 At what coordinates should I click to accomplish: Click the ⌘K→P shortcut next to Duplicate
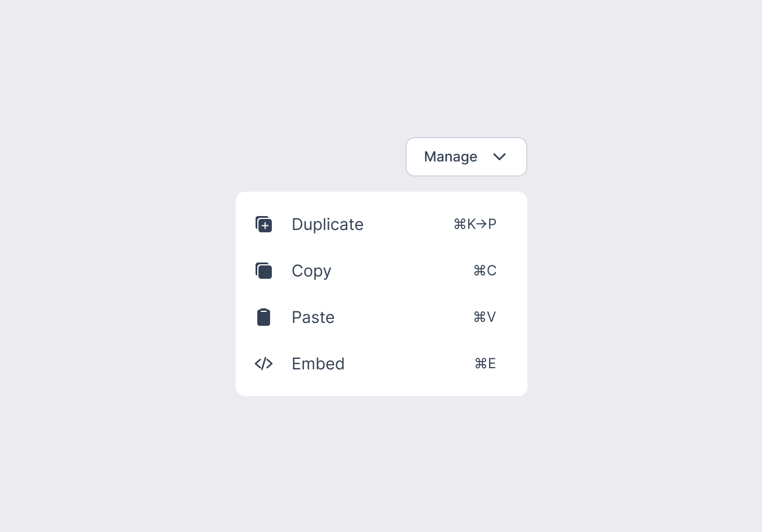pyautogui.click(x=475, y=224)
